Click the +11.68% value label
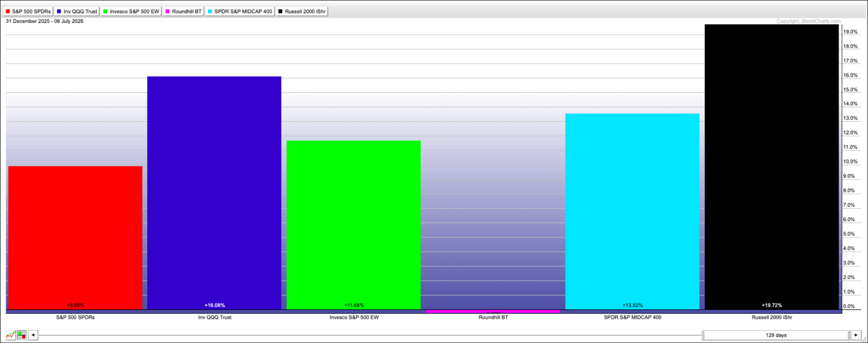Screen dimensions: 868x343 (x=354, y=305)
